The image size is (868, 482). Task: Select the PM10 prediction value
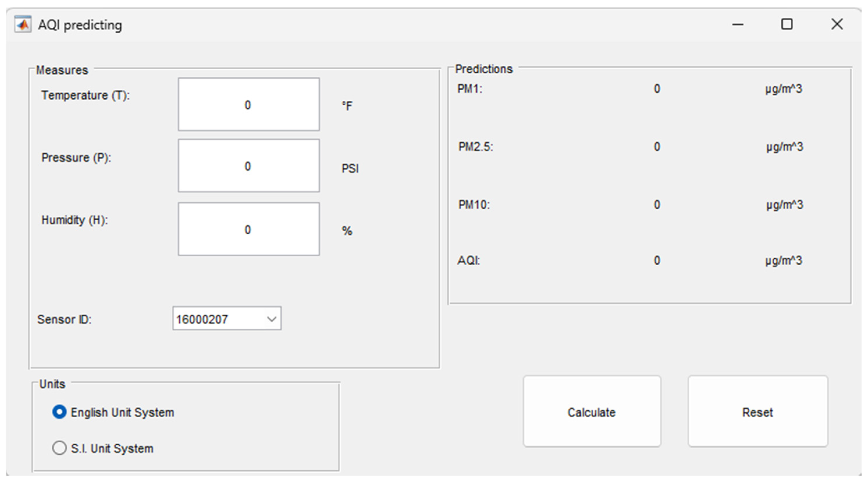coord(657,205)
